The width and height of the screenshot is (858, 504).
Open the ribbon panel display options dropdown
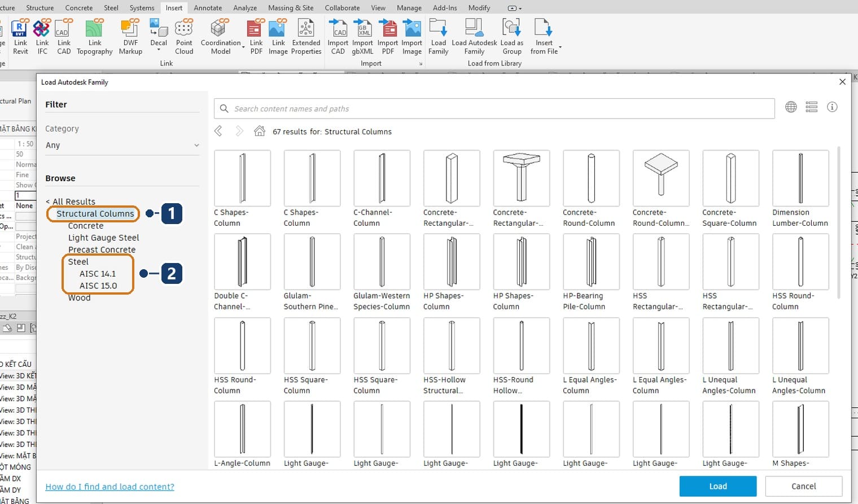(x=515, y=8)
